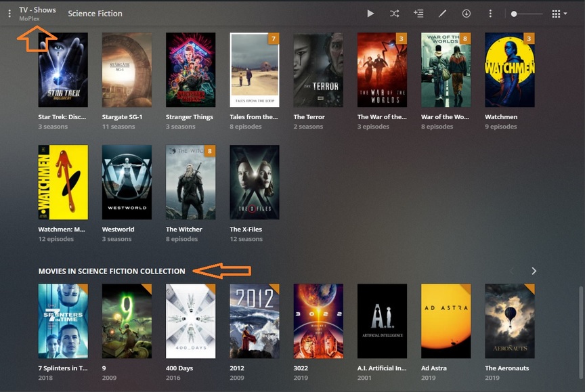Adjust the poster size slider
Image resolution: width=585 pixels, height=392 pixels.
pos(527,14)
